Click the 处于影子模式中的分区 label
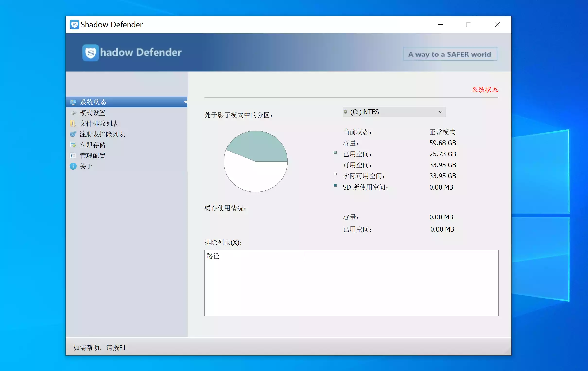 tap(238, 115)
